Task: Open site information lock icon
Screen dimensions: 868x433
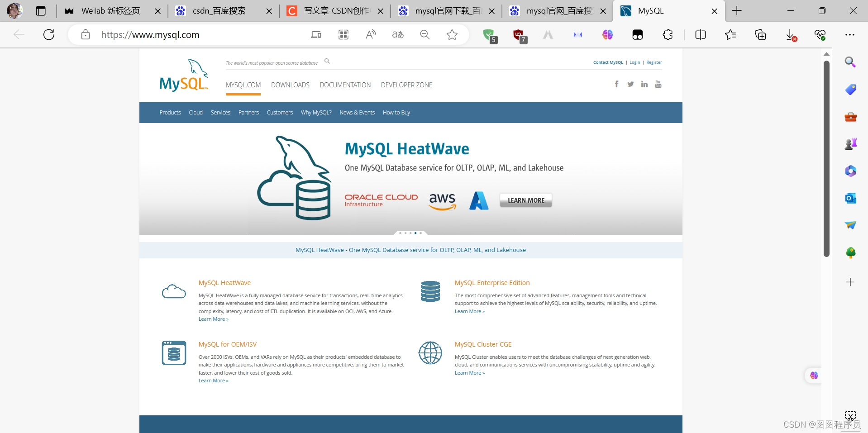Action: [x=86, y=35]
